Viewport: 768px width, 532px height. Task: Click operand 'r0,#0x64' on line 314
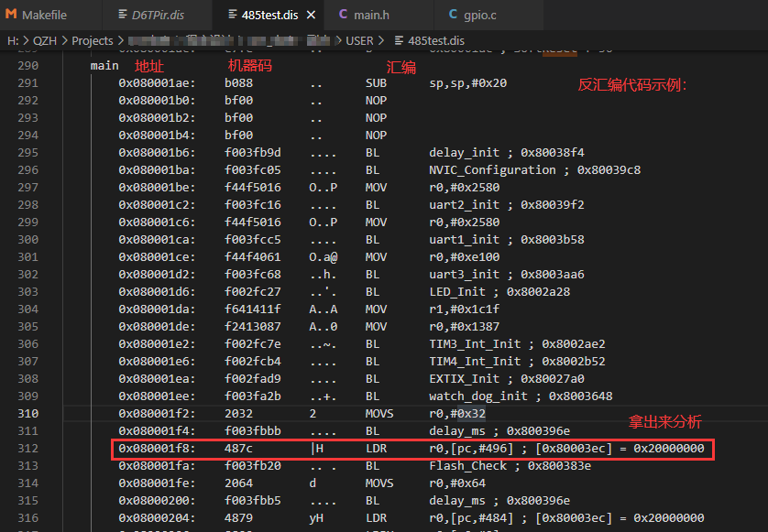(457, 483)
